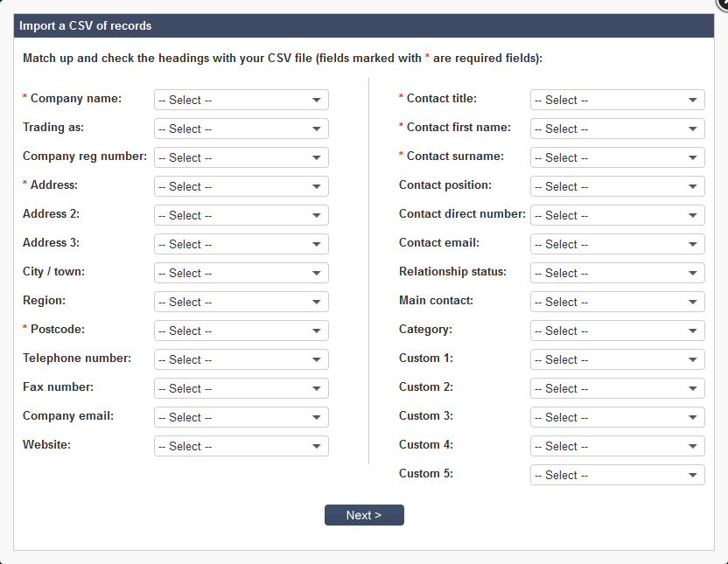This screenshot has height=564, width=728.
Task: Open the Company email dropdown
Action: coord(241,417)
